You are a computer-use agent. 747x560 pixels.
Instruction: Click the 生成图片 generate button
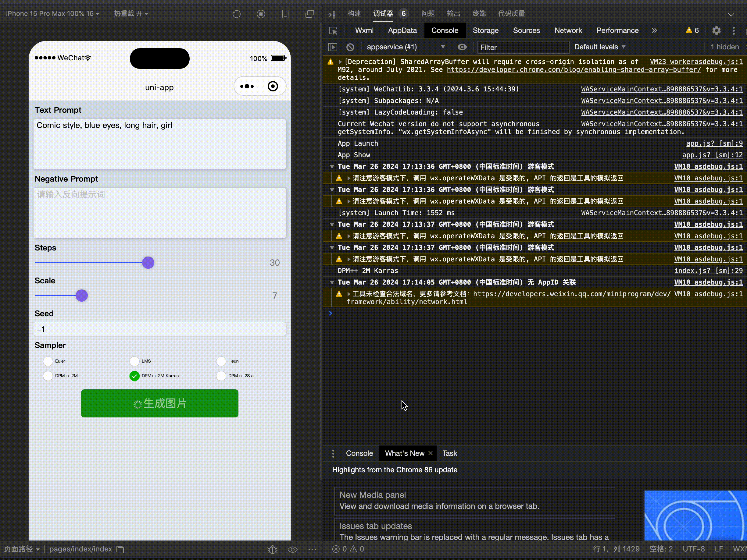click(159, 403)
